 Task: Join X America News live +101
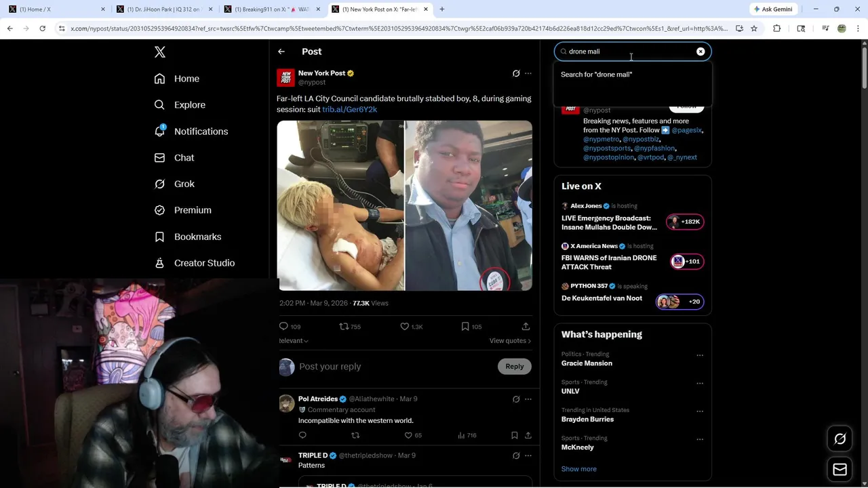[x=687, y=261]
